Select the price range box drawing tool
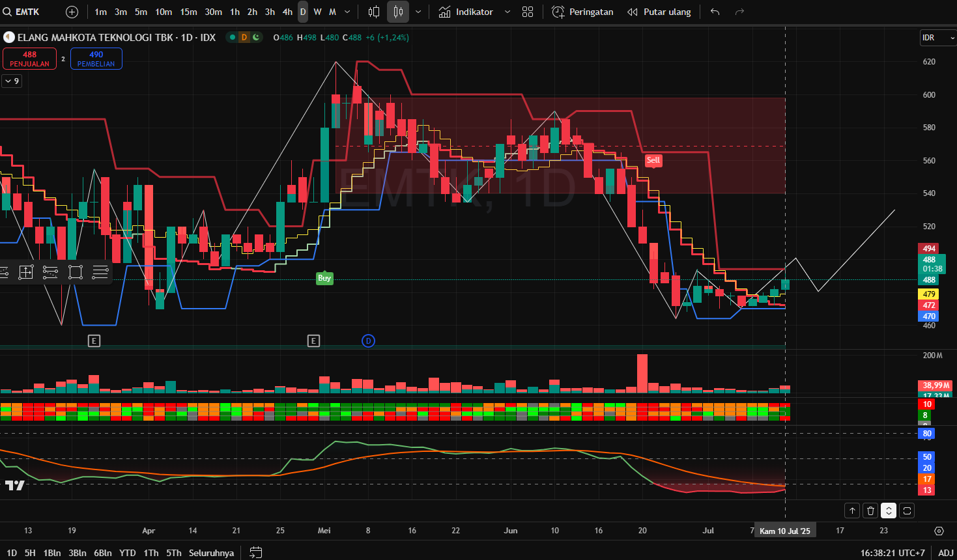 26,272
